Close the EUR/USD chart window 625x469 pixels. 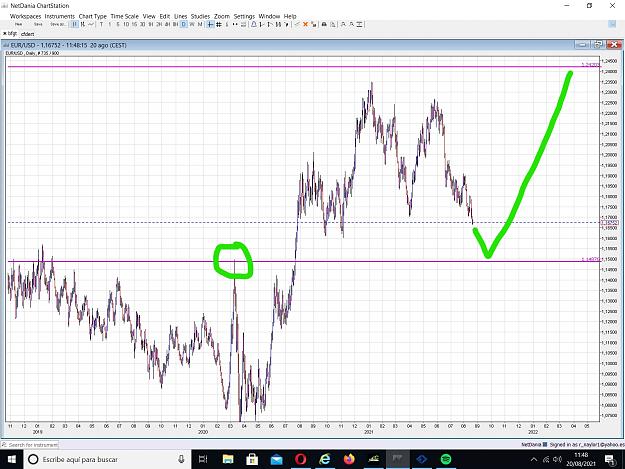tap(614, 45)
